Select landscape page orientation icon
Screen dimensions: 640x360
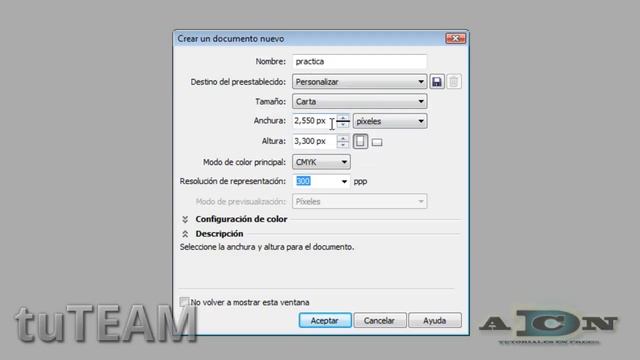point(377,142)
